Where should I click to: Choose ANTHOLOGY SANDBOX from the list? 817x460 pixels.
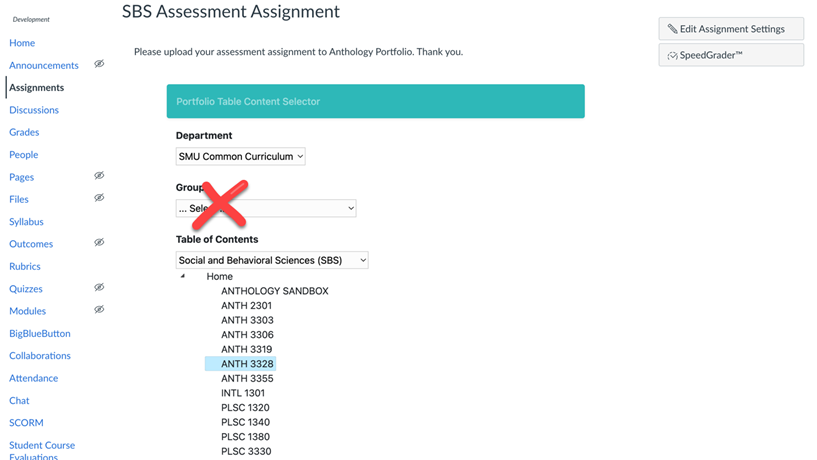pyautogui.click(x=274, y=291)
